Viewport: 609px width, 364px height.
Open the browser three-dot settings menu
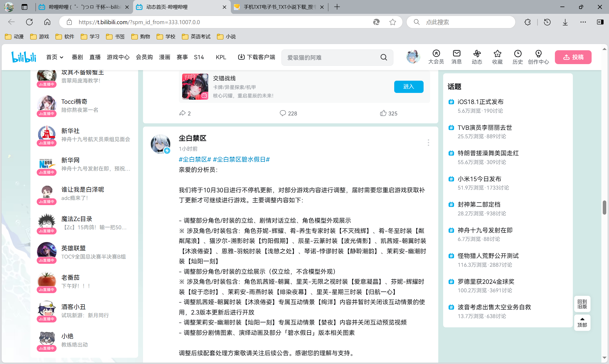(583, 22)
